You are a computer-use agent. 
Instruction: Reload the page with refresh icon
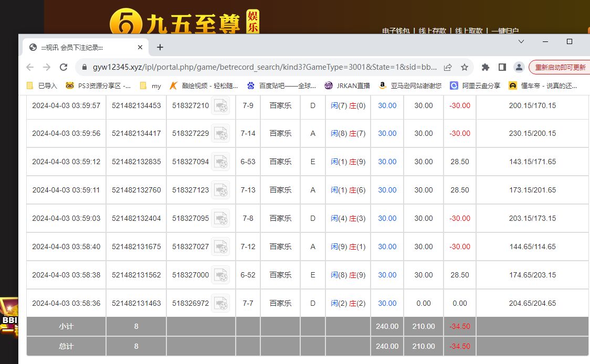pyautogui.click(x=64, y=67)
